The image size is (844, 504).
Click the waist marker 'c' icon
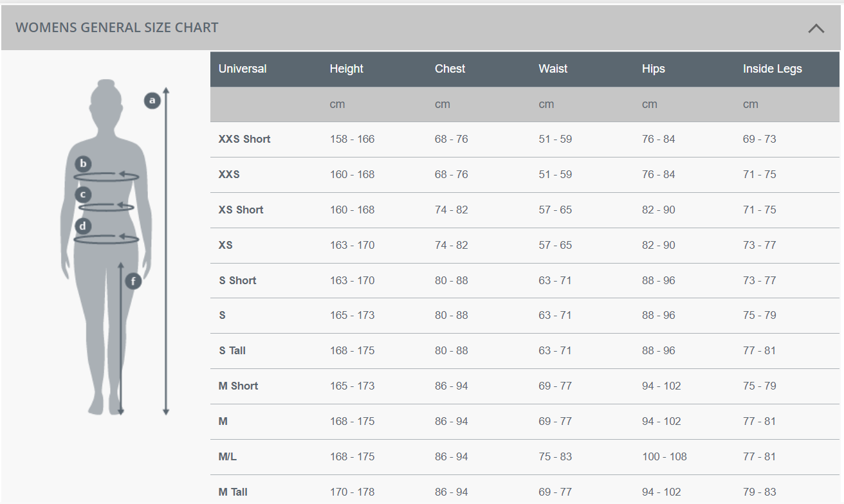pyautogui.click(x=83, y=194)
